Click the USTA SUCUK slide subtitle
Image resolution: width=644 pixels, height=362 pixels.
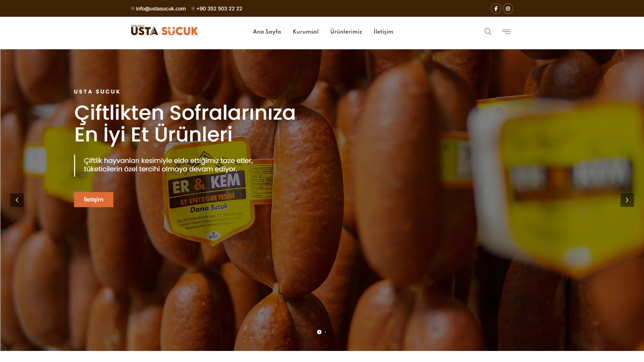pos(97,92)
